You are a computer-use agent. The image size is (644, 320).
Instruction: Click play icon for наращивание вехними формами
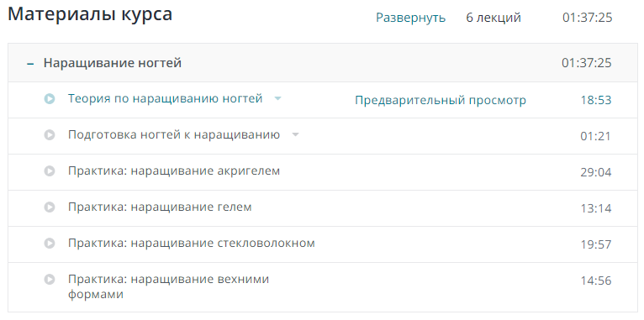click(x=50, y=280)
